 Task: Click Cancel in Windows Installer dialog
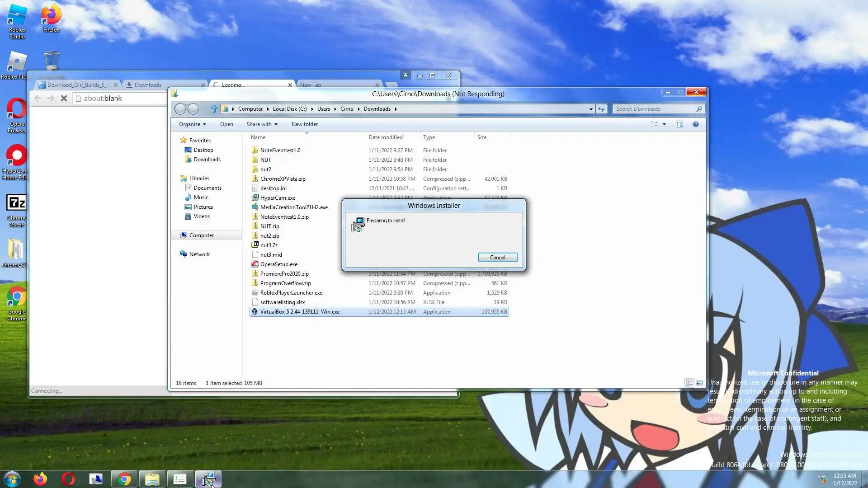(497, 258)
